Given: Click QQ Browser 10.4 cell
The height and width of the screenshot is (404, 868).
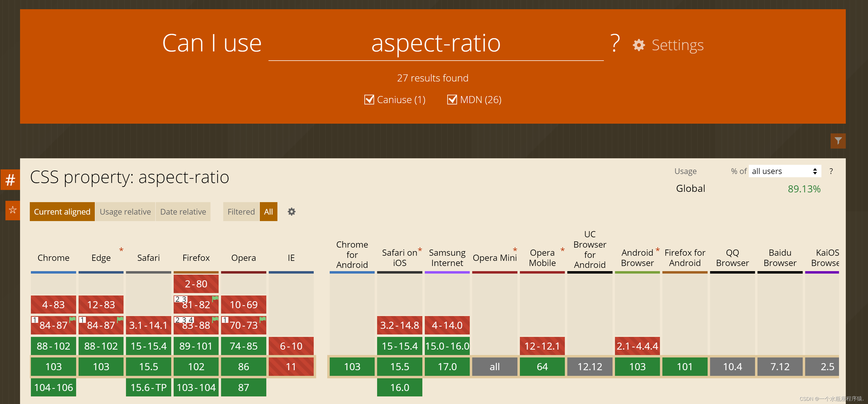Looking at the screenshot, I should (732, 366).
